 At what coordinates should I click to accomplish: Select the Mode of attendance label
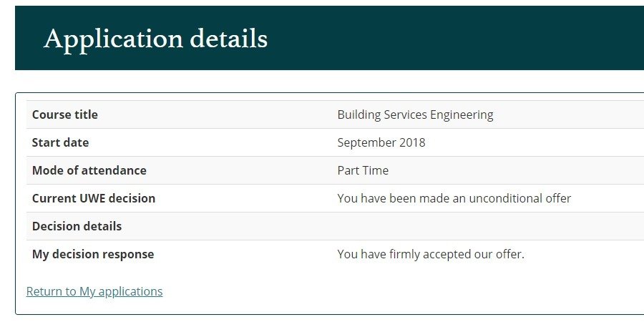(x=89, y=170)
